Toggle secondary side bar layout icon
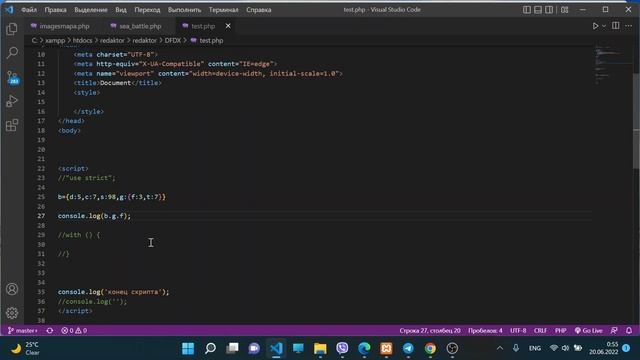The height and width of the screenshot is (360, 640). pos(549,9)
